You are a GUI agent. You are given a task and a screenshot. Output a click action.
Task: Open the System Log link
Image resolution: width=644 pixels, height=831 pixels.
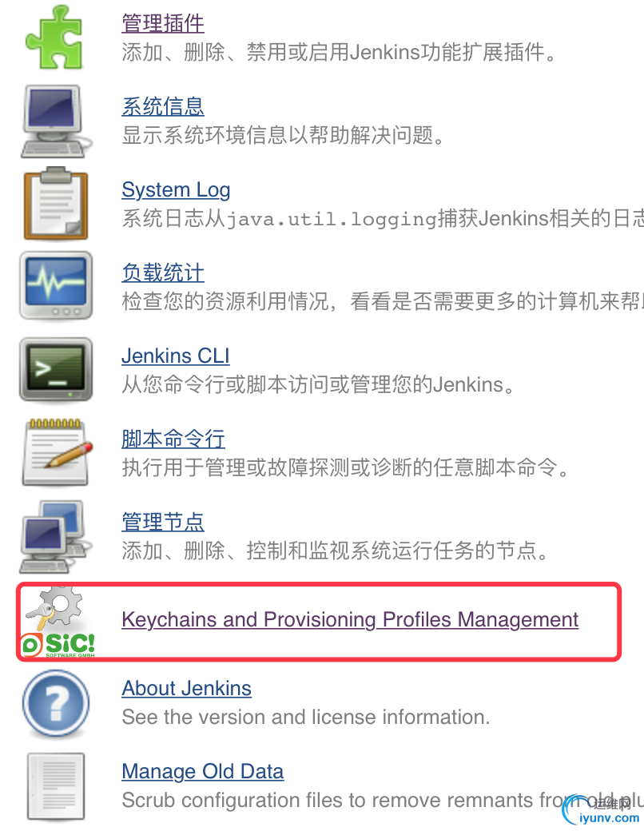point(176,189)
